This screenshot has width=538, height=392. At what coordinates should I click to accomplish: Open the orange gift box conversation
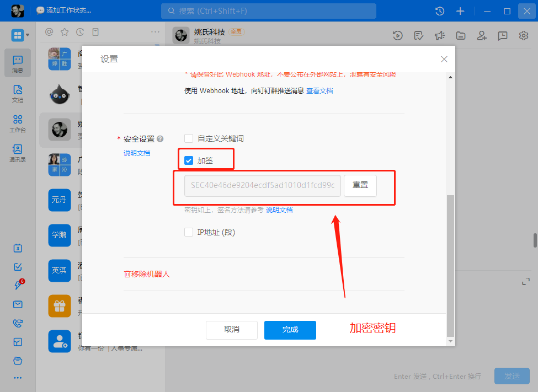click(x=60, y=306)
